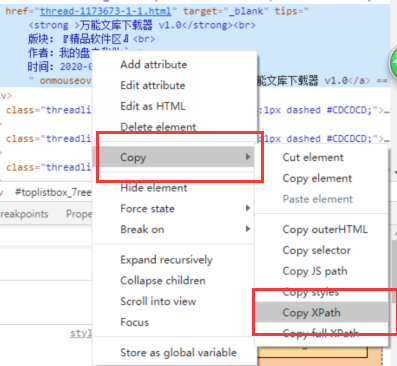Select Copy element in submenu
Image resolution: width=397 pixels, height=366 pixels.
pyautogui.click(x=317, y=178)
